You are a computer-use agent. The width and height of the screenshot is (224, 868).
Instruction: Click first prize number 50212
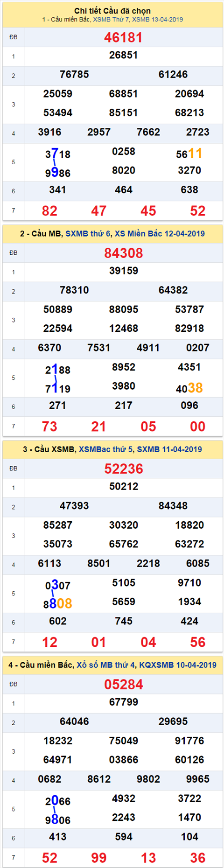tap(124, 486)
